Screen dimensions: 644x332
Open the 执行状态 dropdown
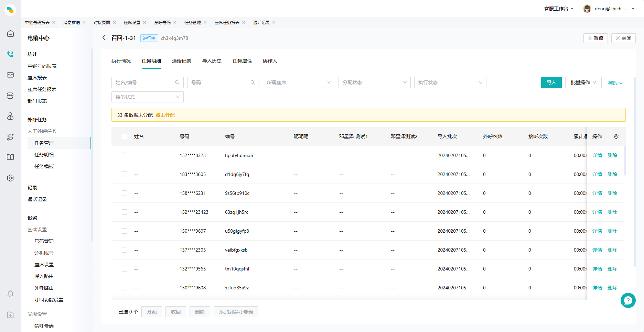(450, 82)
